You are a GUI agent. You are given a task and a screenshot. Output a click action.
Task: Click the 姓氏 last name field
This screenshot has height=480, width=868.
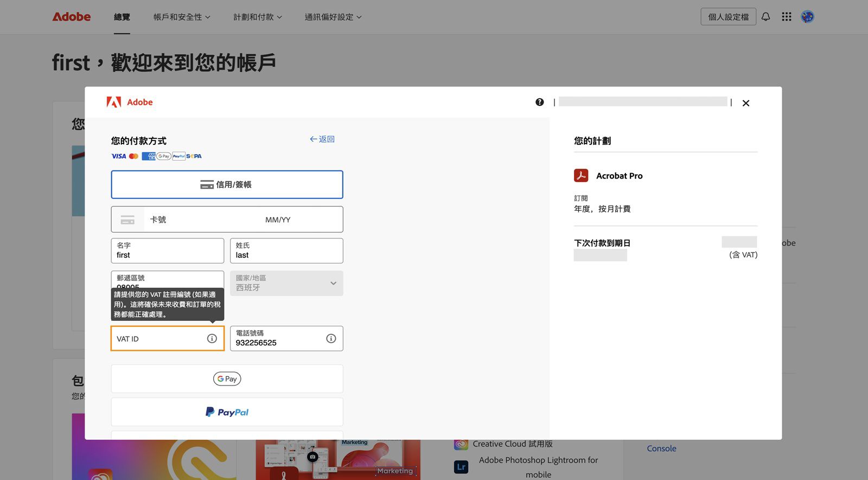click(286, 251)
